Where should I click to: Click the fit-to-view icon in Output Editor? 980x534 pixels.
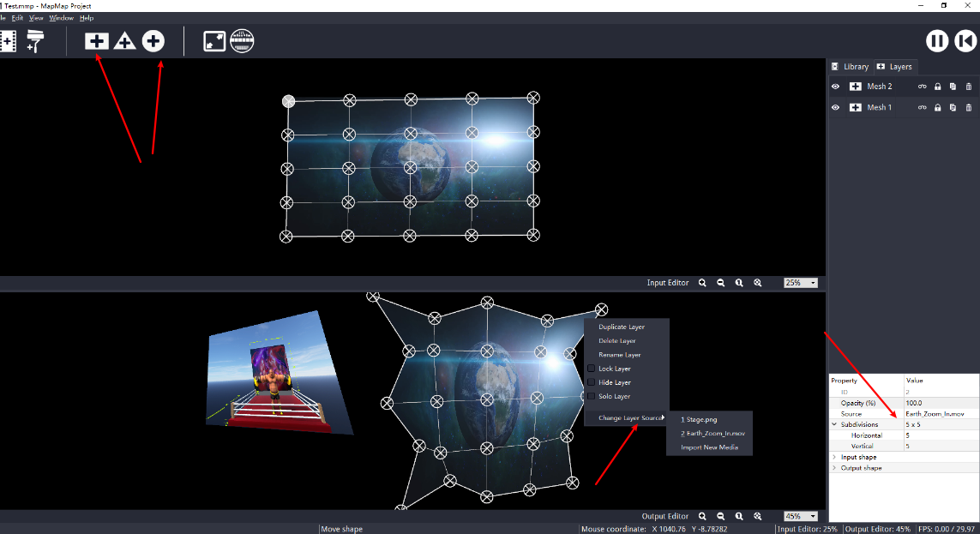click(x=757, y=516)
